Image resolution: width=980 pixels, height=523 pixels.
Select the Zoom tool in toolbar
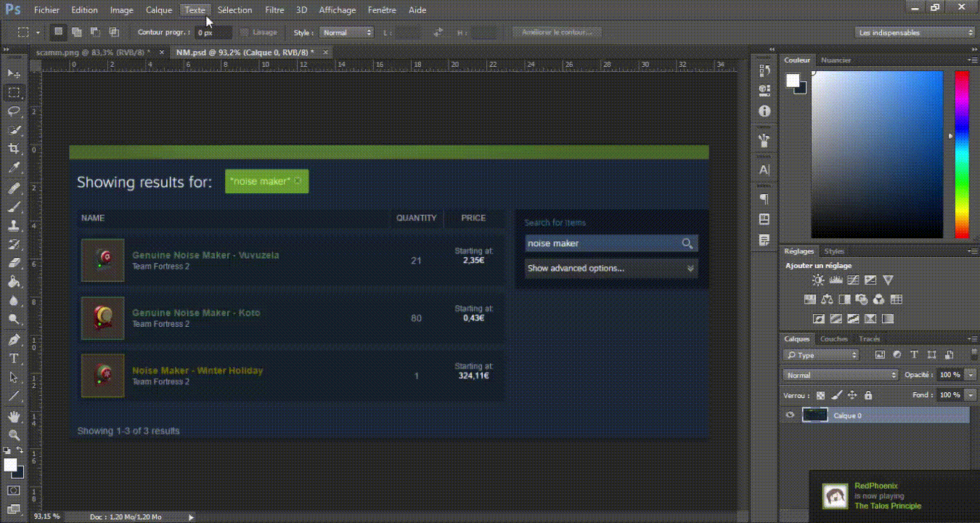(14, 435)
